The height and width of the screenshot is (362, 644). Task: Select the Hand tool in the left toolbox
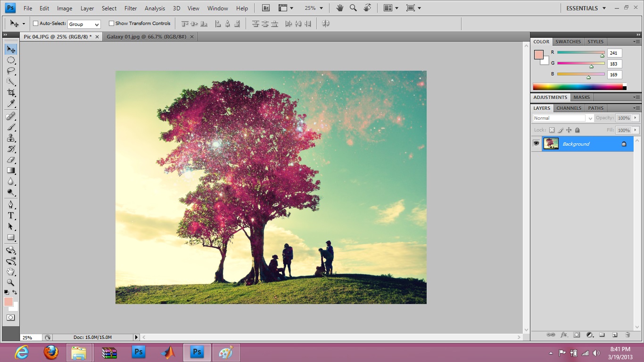coord(11,271)
